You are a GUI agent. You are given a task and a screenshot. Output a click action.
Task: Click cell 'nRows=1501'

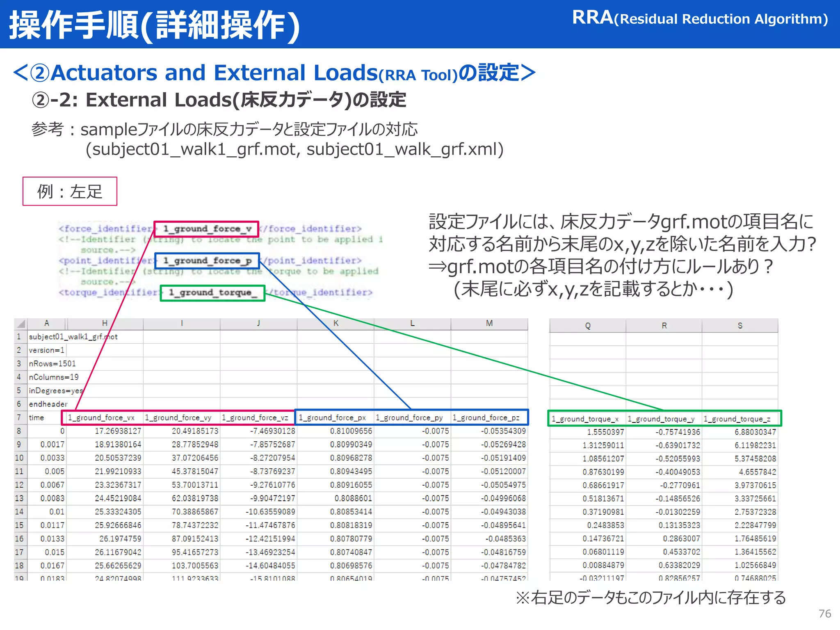pyautogui.click(x=52, y=364)
